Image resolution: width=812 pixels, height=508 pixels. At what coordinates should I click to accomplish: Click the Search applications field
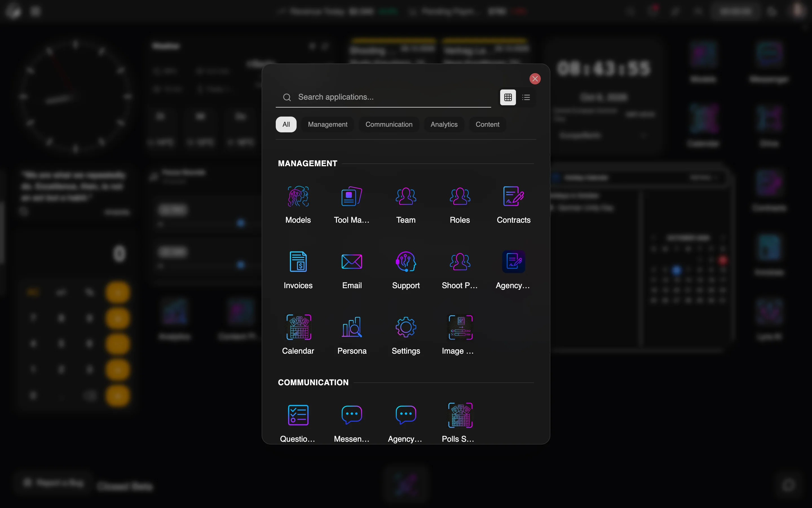click(x=383, y=97)
